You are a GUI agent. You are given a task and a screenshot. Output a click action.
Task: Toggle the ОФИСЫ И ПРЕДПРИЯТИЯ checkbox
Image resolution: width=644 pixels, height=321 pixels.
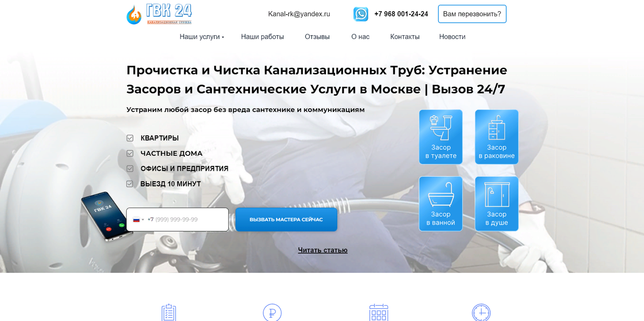click(130, 169)
